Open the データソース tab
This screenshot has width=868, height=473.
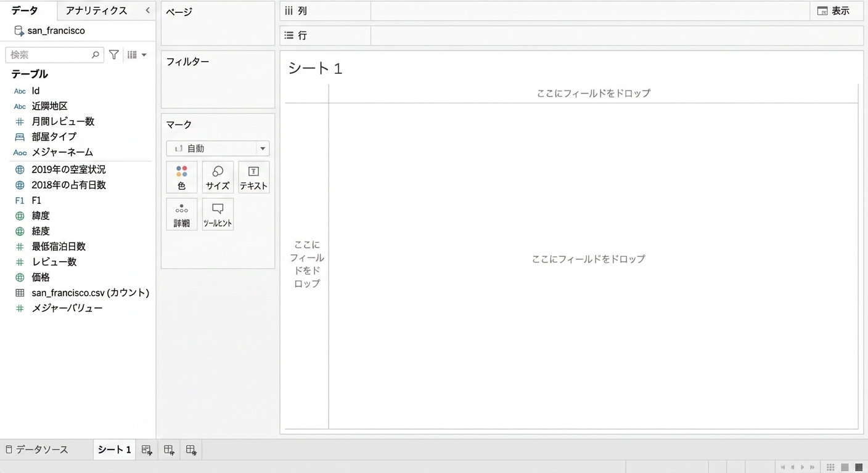pyautogui.click(x=36, y=450)
